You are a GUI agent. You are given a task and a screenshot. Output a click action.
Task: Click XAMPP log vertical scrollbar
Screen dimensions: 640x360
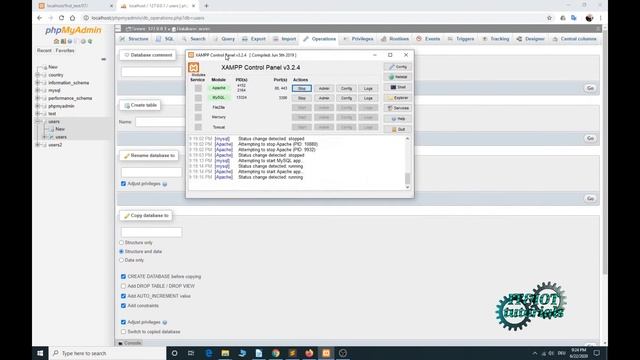tap(407, 162)
